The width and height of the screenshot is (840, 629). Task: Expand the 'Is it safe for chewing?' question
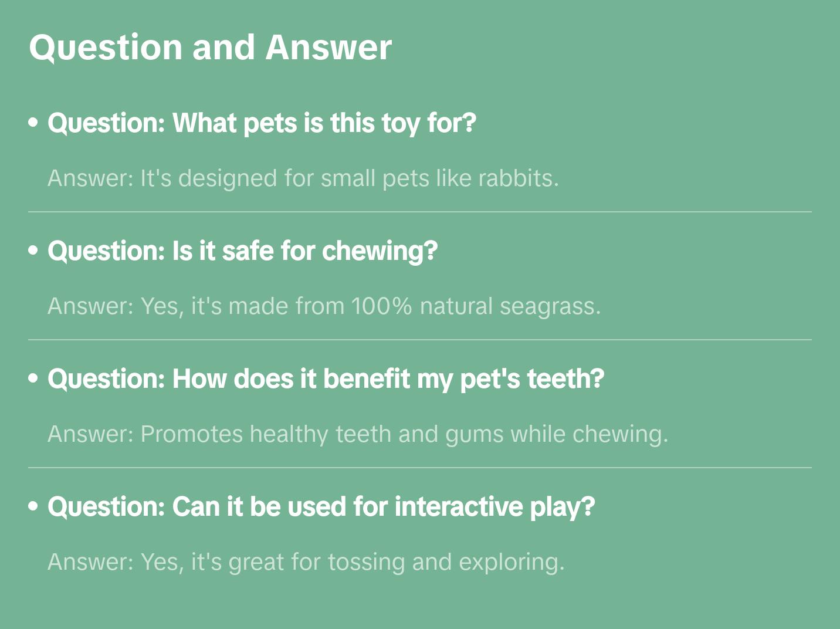pos(242,251)
